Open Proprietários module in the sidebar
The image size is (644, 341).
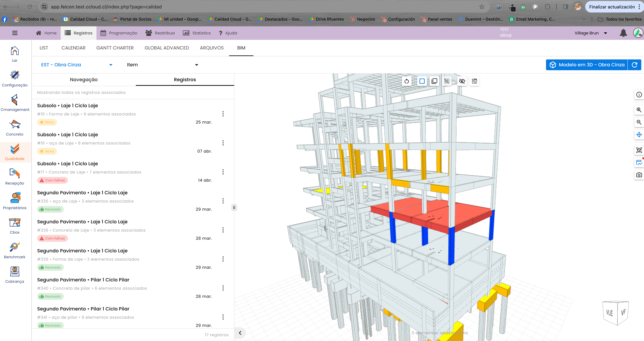click(15, 201)
